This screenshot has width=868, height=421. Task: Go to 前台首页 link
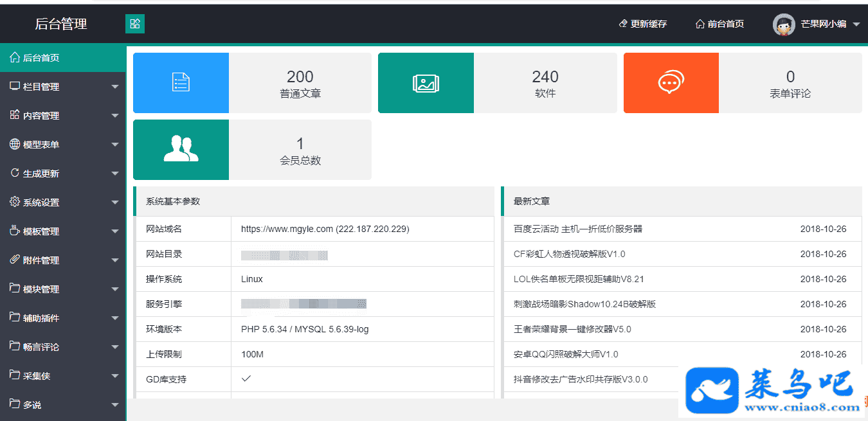tap(719, 24)
